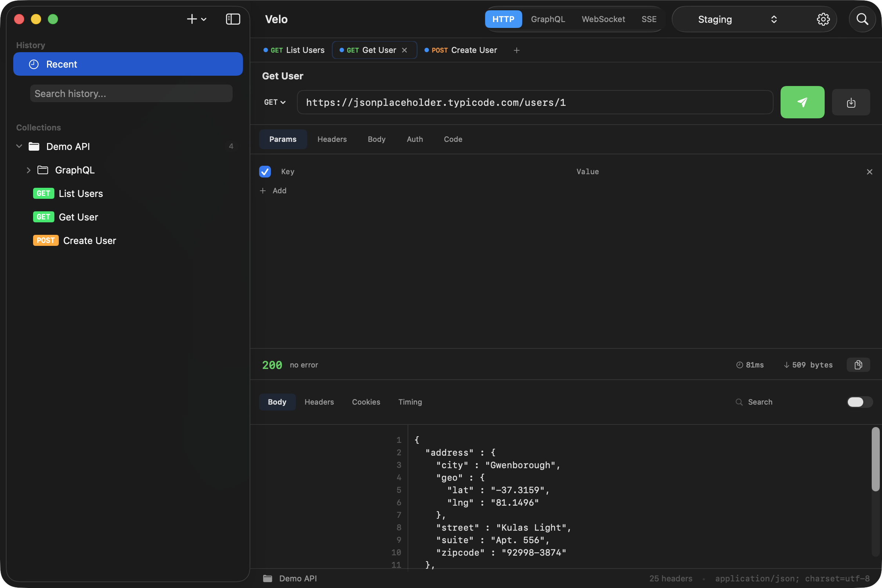Save the response using the download icon
This screenshot has height=588, width=882.
851,102
